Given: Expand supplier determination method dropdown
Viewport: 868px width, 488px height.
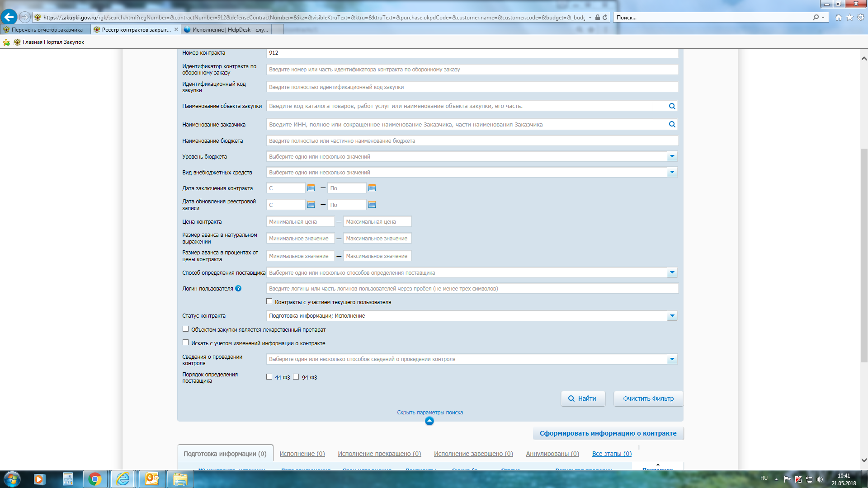Looking at the screenshot, I should point(672,272).
